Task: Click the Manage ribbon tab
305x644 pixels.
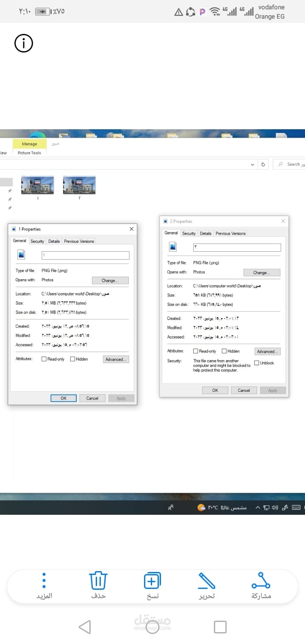Action: [x=30, y=144]
